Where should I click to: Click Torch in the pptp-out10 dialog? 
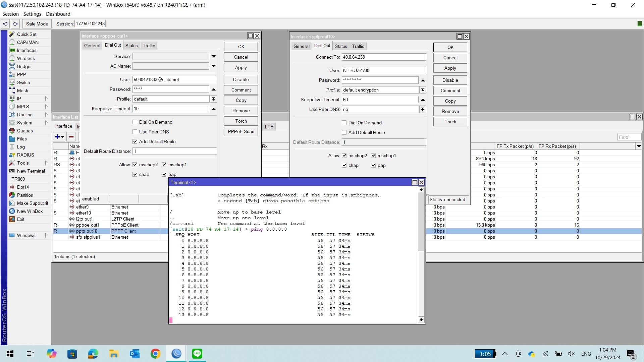(x=449, y=121)
